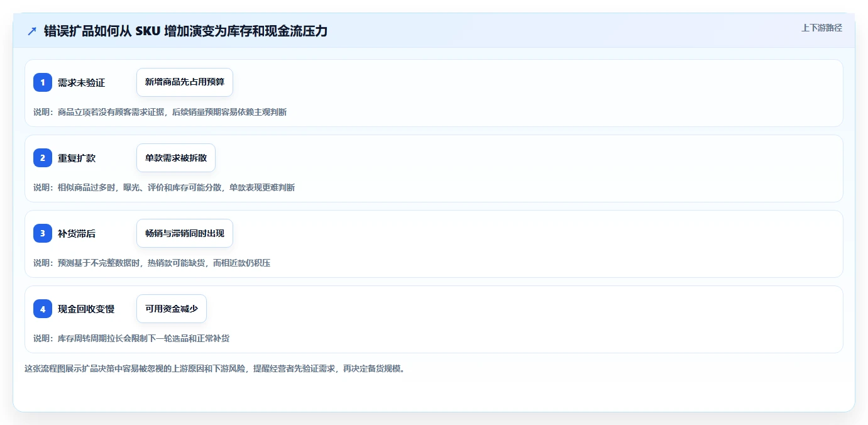
Task: Click the step 4 number badge
Action: (x=43, y=309)
